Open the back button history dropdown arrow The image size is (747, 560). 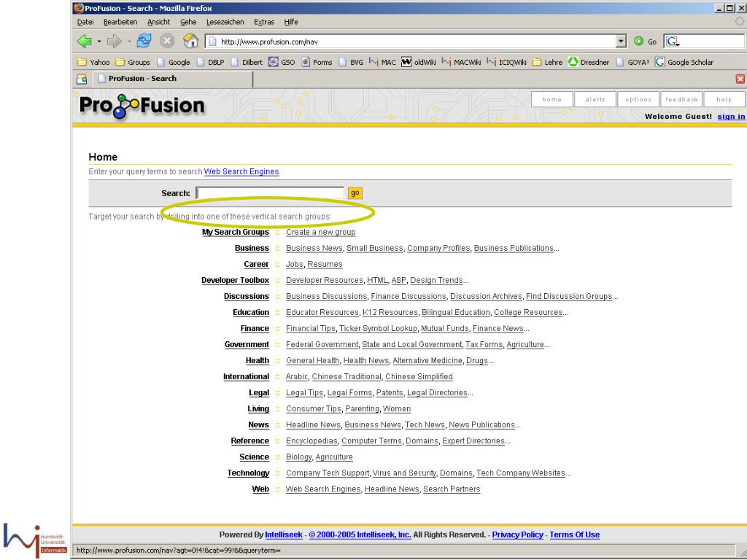pos(98,41)
